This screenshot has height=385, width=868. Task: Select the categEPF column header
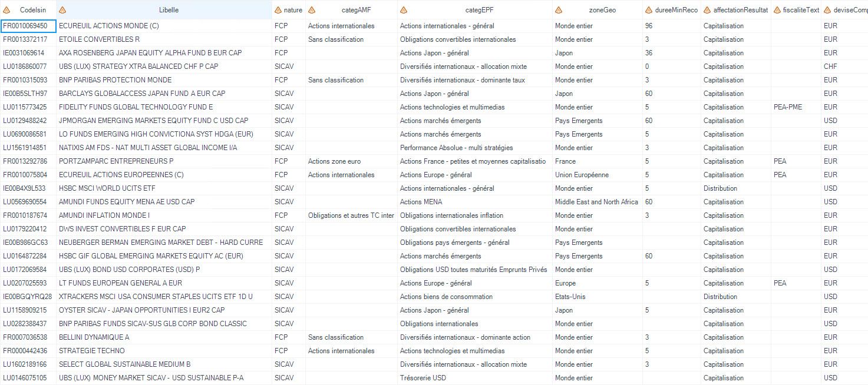475,10
